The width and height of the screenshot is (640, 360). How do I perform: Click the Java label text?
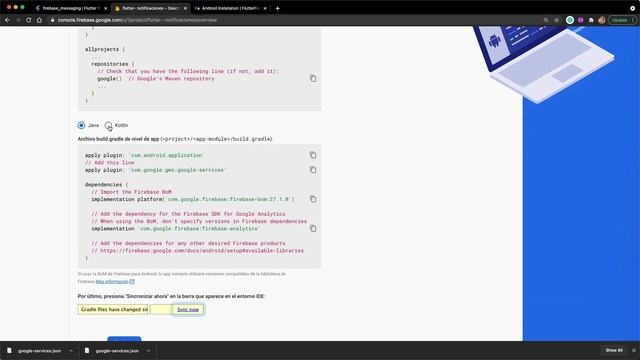pos(93,125)
